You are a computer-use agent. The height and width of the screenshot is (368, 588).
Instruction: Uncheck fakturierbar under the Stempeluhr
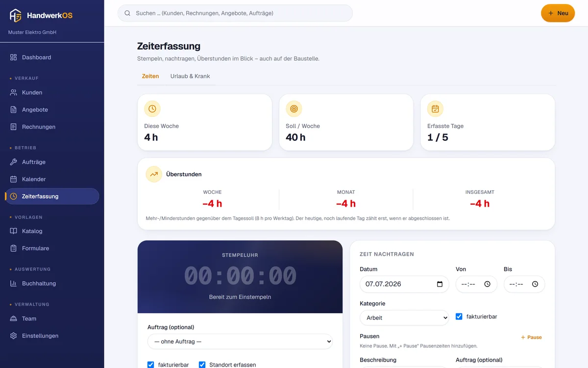click(x=151, y=365)
